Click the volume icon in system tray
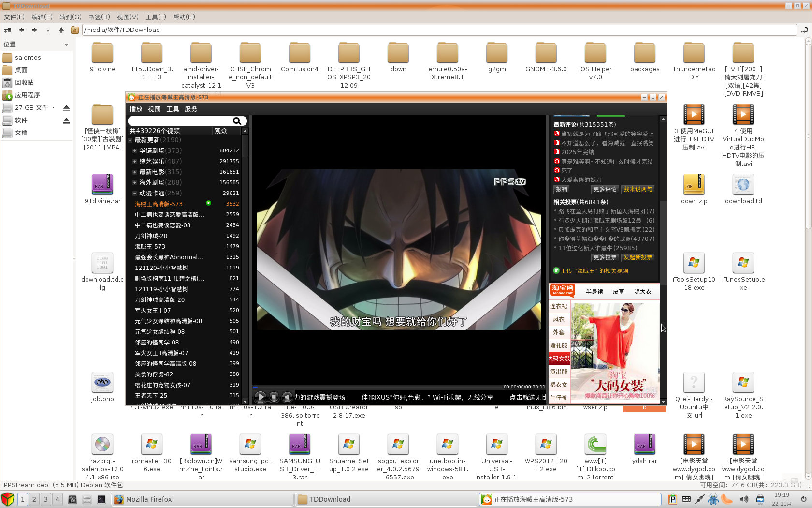 744,499
